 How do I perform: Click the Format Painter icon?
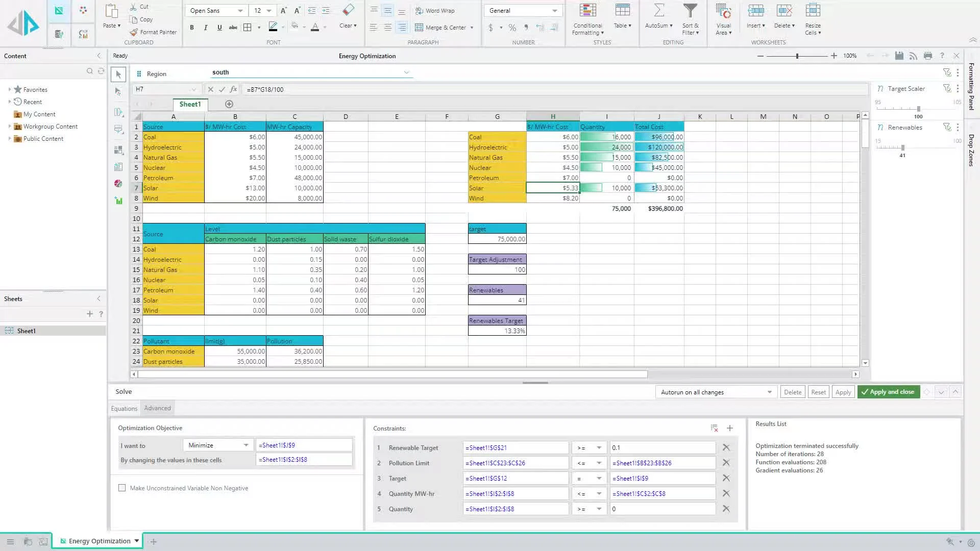(134, 32)
